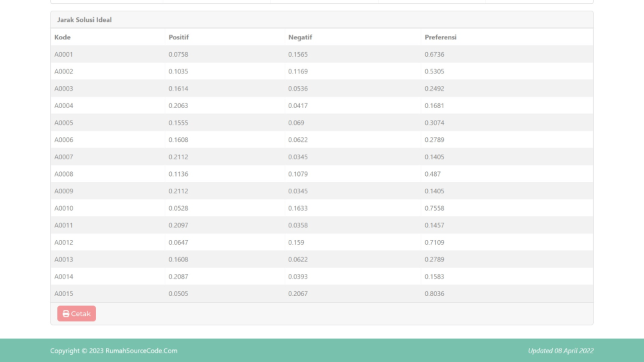Select the A0013 code cell

[x=63, y=259]
